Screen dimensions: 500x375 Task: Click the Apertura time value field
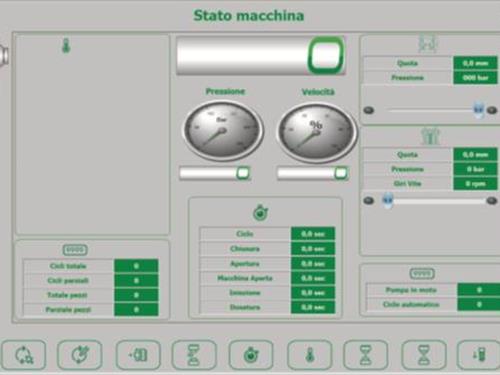[313, 263]
